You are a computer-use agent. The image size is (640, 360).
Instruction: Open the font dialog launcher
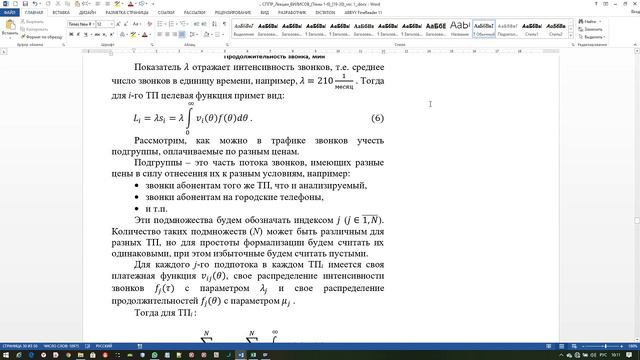point(152,45)
